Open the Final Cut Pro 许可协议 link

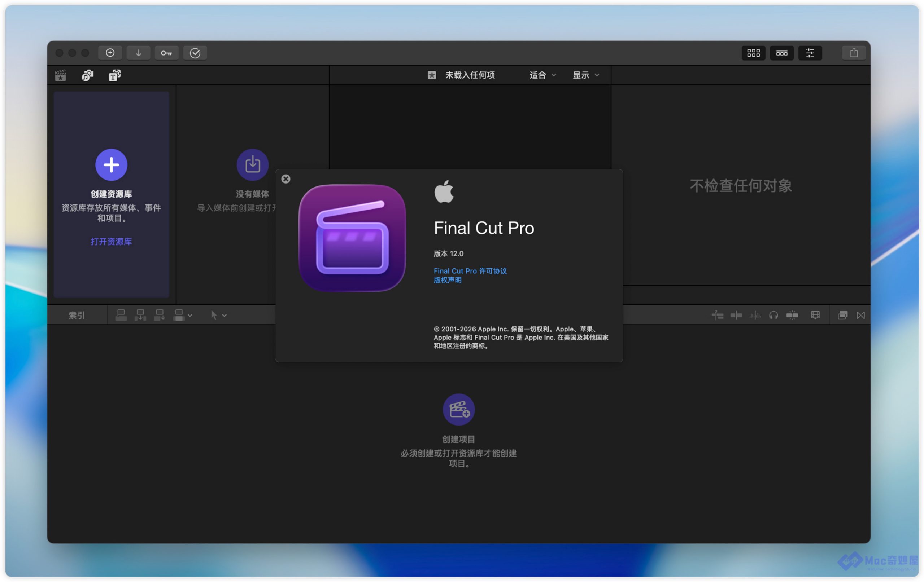tap(470, 271)
